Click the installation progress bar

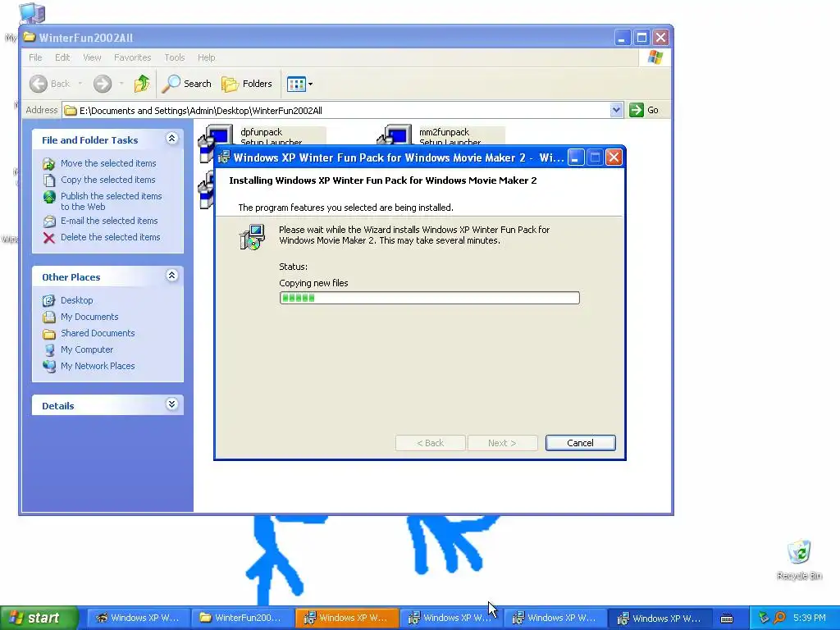(x=429, y=298)
